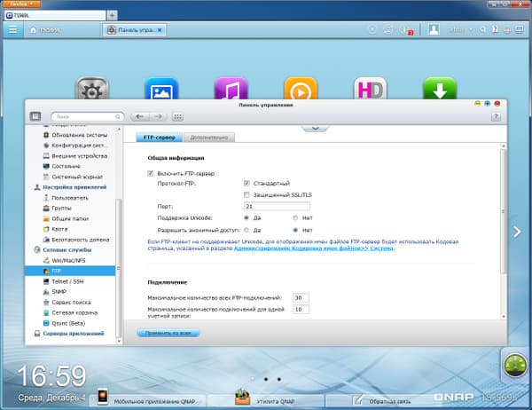Open the Control Panel help question icon
The image size is (532, 410).
click(x=496, y=116)
